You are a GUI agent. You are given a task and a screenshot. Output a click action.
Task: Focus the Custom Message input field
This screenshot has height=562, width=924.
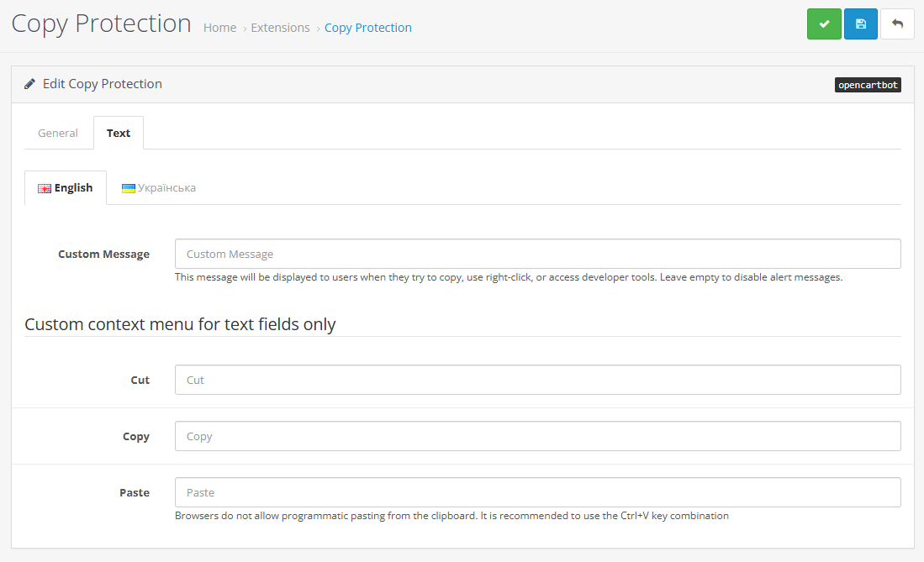pos(537,254)
